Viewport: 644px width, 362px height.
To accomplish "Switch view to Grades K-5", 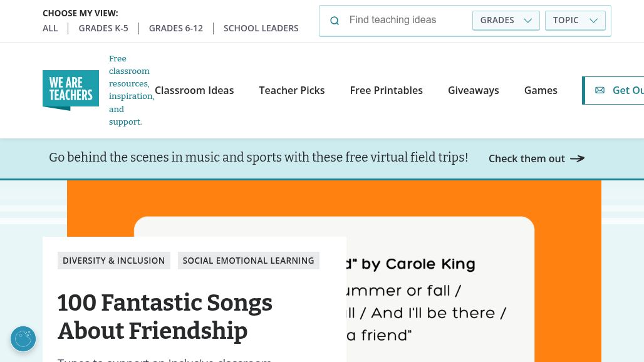I will [x=103, y=28].
